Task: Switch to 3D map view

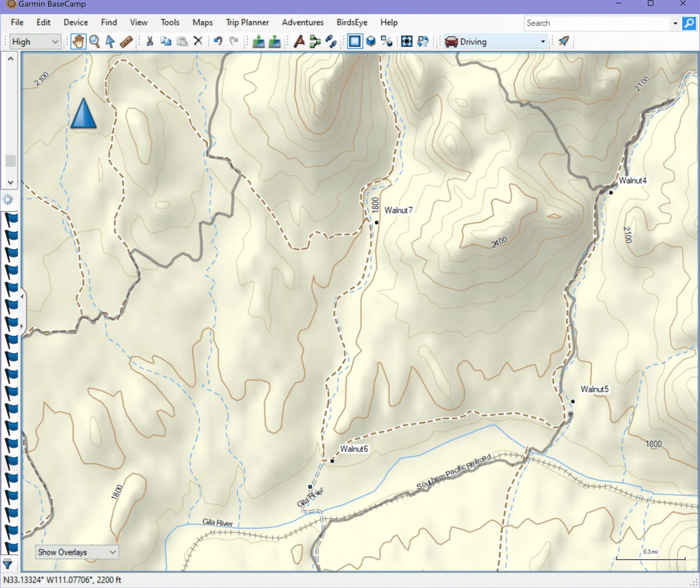Action: coord(371,41)
